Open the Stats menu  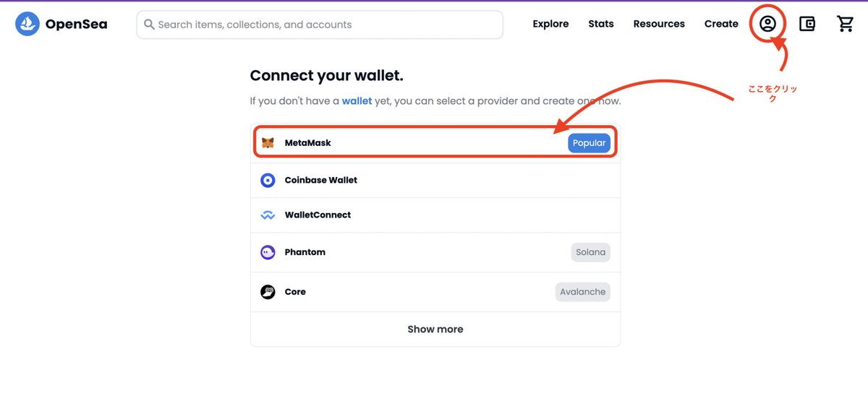point(601,24)
